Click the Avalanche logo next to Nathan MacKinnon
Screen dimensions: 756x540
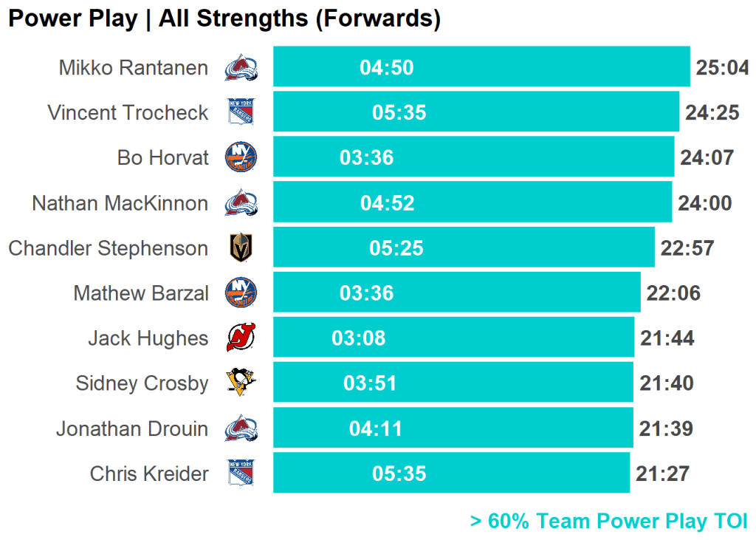[x=241, y=202]
